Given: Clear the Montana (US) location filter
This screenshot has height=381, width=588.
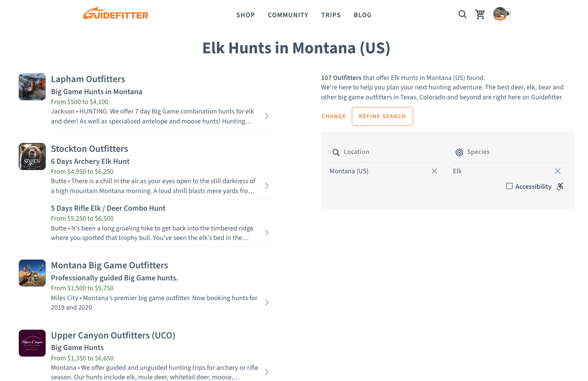Looking at the screenshot, I should pyautogui.click(x=434, y=171).
